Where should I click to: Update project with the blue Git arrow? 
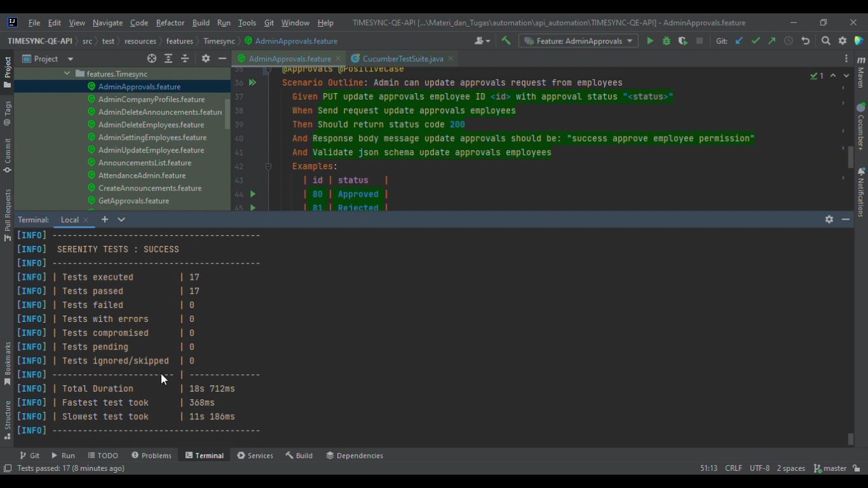pos(739,40)
